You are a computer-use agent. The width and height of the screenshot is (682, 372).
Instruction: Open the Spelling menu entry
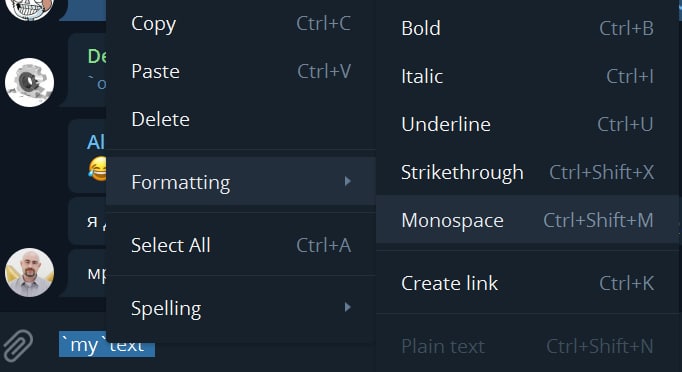point(241,308)
